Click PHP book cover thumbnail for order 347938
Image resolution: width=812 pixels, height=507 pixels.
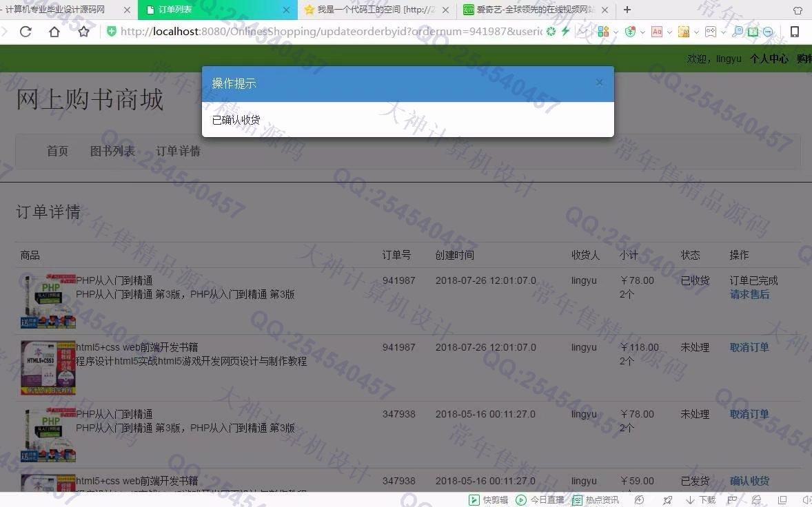point(48,435)
